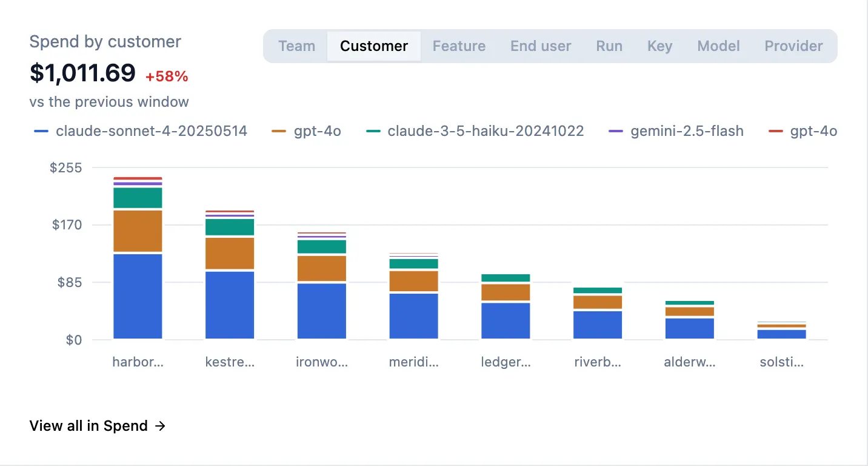Open the Provider tab

pos(793,46)
